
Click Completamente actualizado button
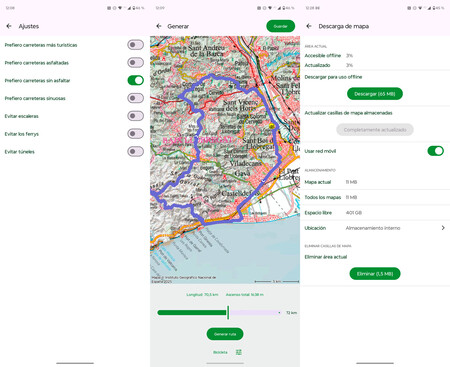pyautogui.click(x=375, y=130)
